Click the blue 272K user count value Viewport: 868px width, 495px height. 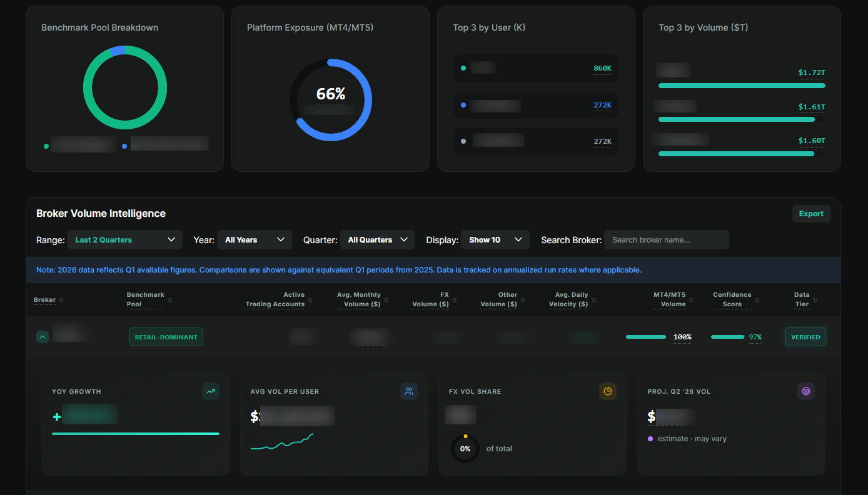tap(602, 105)
